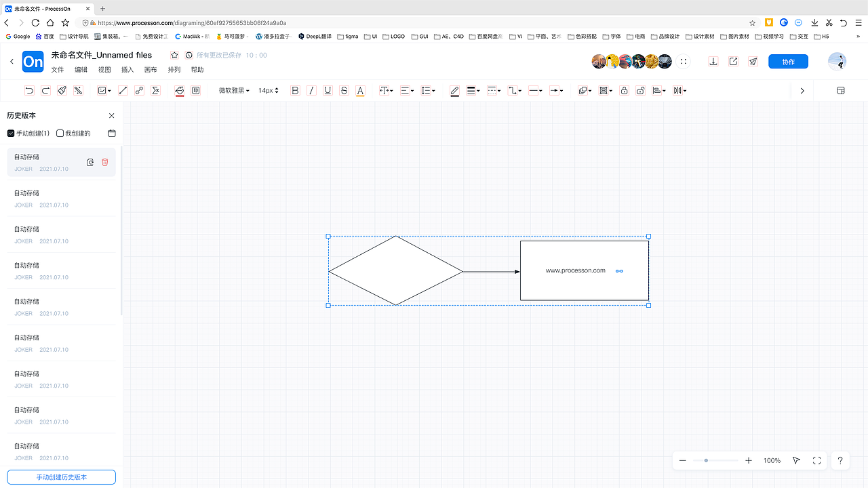Expand toolbar with the right chevron
This screenshot has height=488, width=868.
802,91
